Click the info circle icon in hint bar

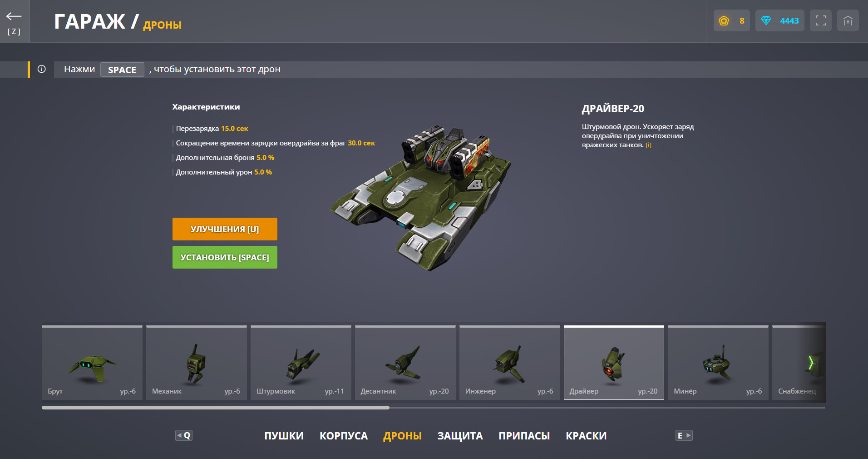(x=42, y=69)
